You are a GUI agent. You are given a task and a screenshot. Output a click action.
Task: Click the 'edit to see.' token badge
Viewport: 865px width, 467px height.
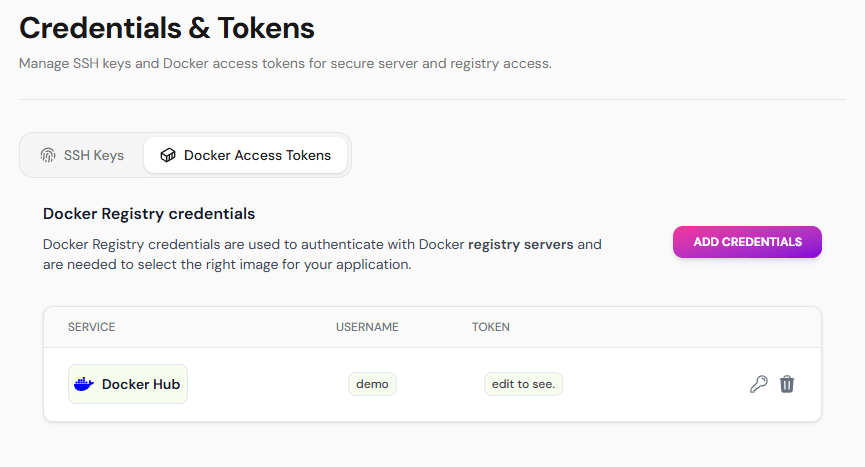click(x=523, y=384)
